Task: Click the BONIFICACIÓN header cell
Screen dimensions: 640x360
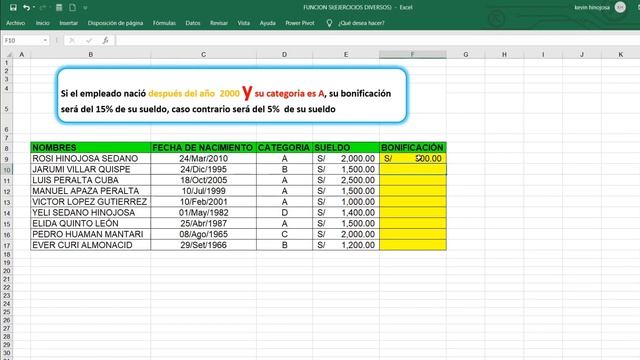Action: coord(413,147)
